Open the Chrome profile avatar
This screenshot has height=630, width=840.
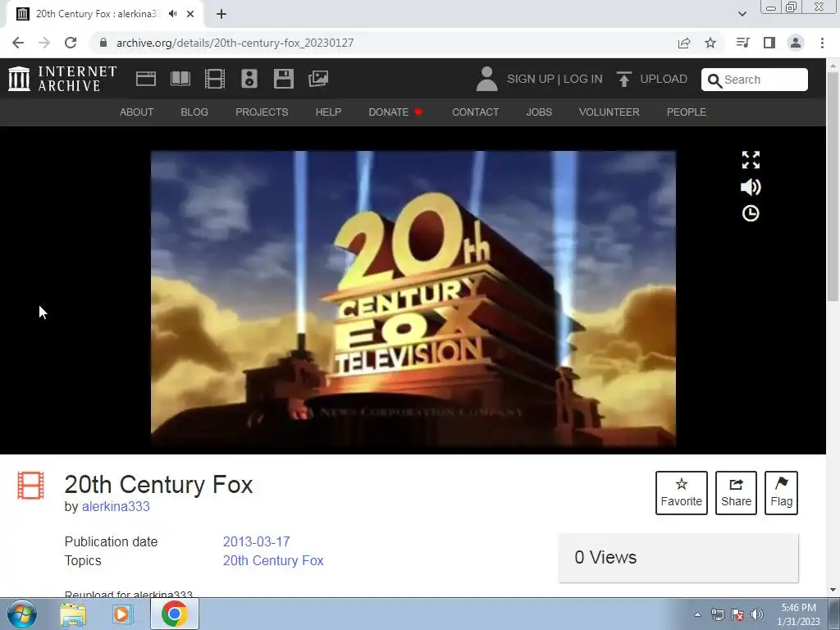(x=796, y=43)
